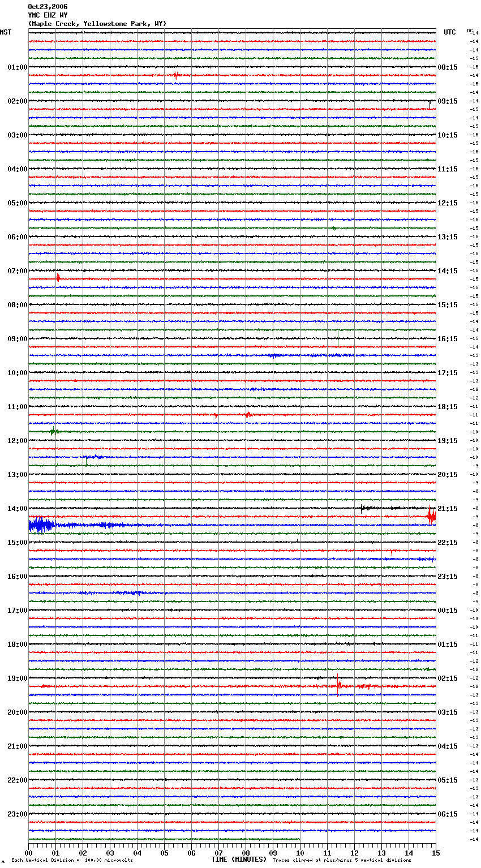
Task: Click the 16:00 MST time label
Action: 18,577
